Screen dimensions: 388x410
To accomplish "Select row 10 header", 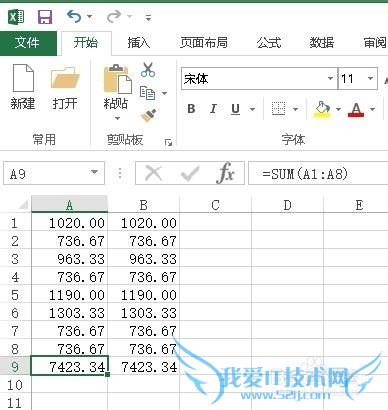I will [15, 385].
